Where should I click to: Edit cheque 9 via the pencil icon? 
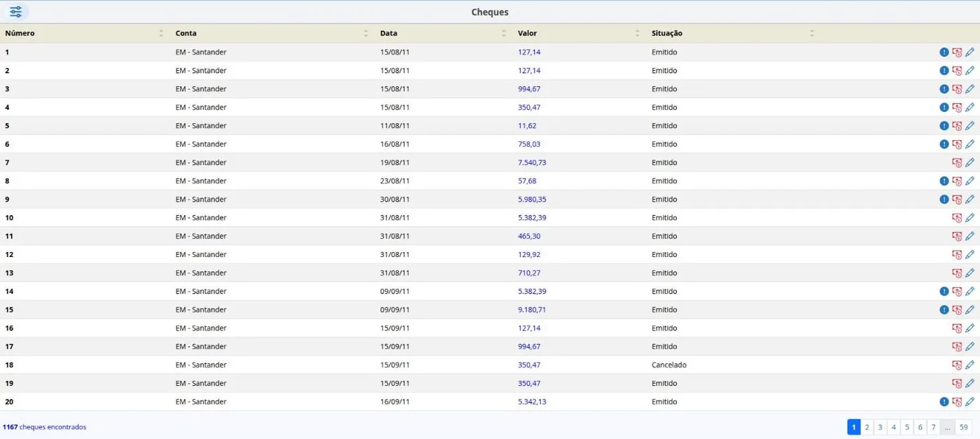click(969, 200)
